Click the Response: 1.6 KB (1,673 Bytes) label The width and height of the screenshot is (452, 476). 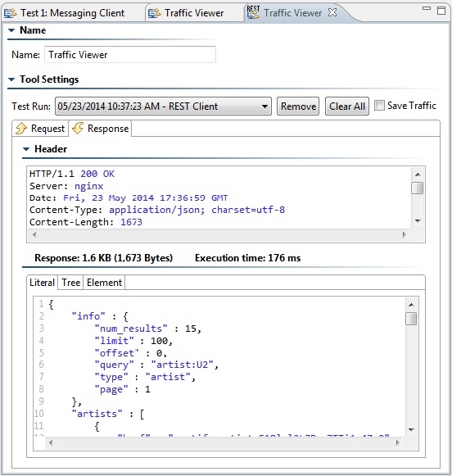tap(103, 258)
